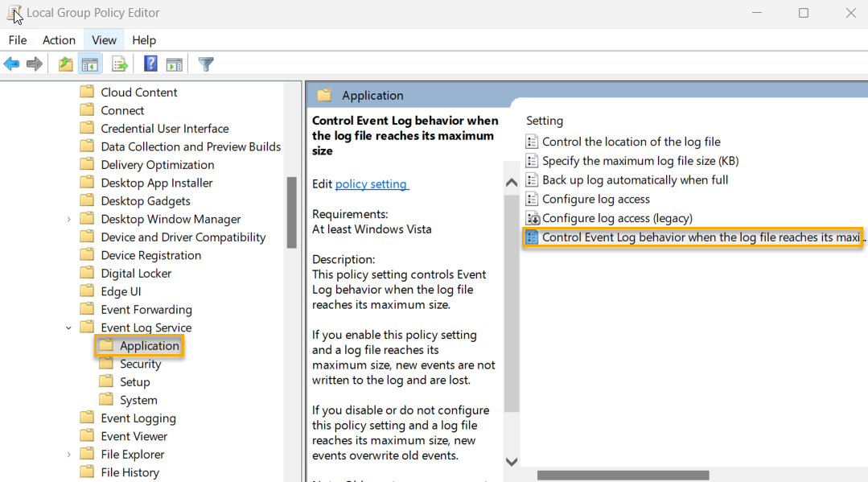Click the Up One Level folder icon
Screen dimensions: 868x482
pyautogui.click(x=66, y=64)
